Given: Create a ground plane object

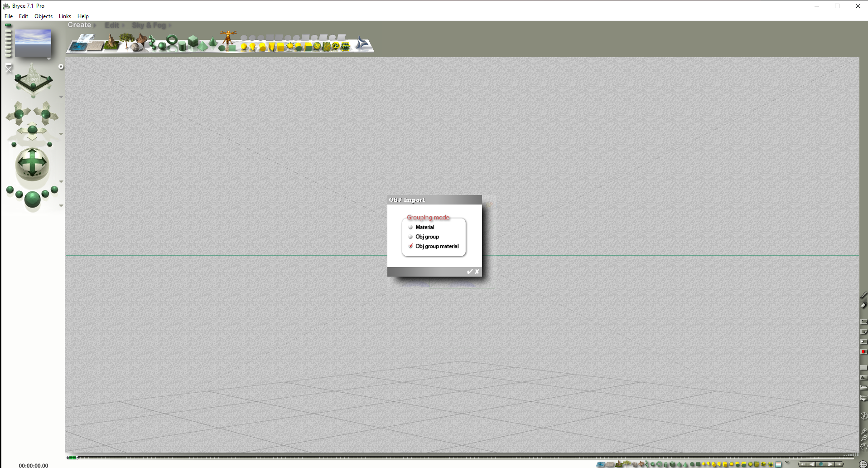Looking at the screenshot, I should [96, 46].
